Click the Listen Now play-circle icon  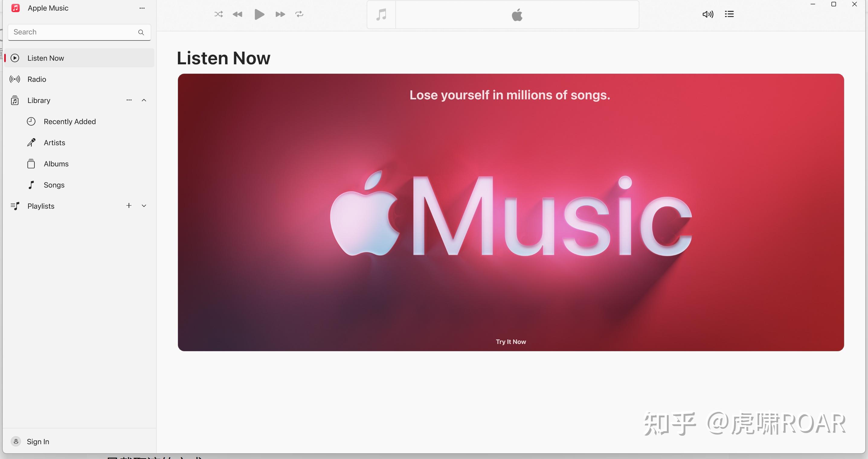pyautogui.click(x=15, y=58)
